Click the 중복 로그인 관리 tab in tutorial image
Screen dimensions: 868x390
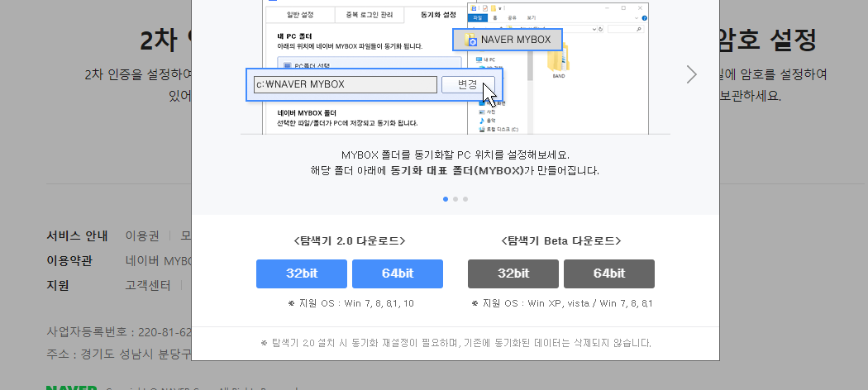coord(370,14)
